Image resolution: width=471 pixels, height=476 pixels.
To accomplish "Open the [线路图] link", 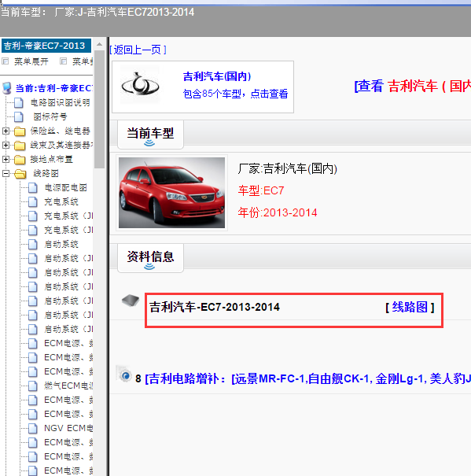I will (410, 307).
